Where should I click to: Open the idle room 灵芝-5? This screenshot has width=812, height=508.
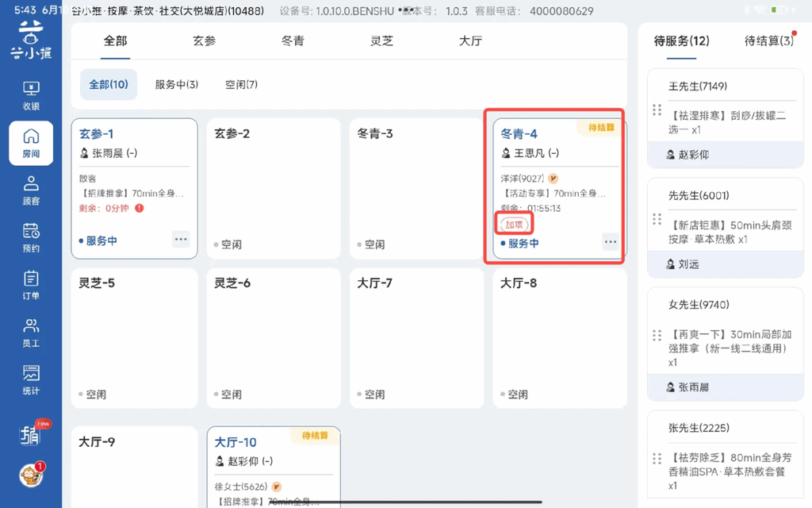click(134, 338)
